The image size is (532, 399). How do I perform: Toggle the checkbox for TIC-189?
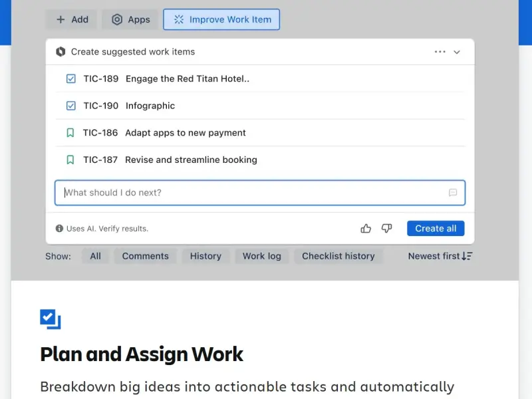pos(71,79)
